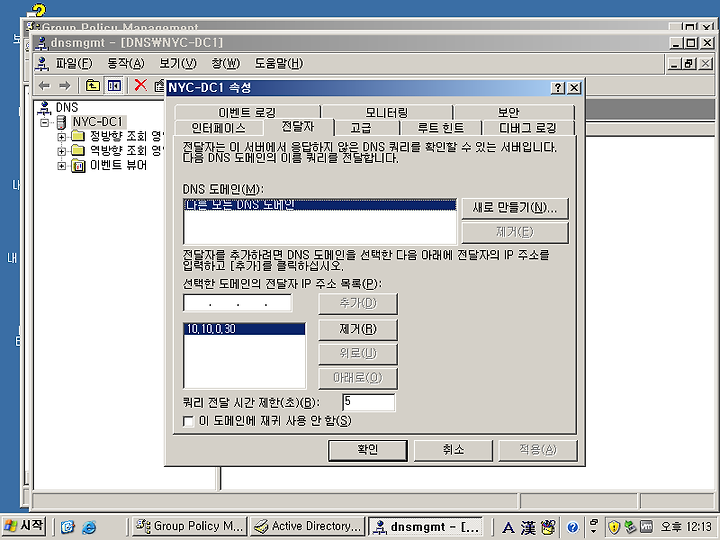The height and width of the screenshot is (540, 720).
Task: Click the 漢 Hanja conversion icon
Action: (x=528, y=528)
